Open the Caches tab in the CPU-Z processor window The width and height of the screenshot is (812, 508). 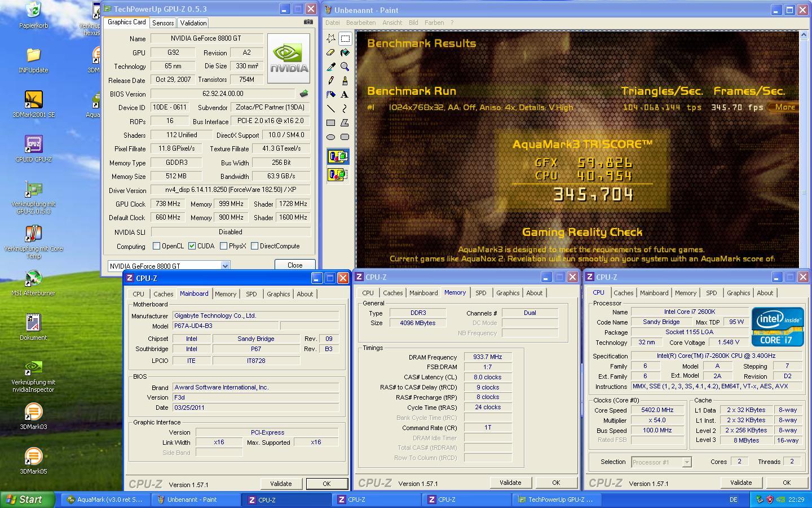[x=624, y=293]
